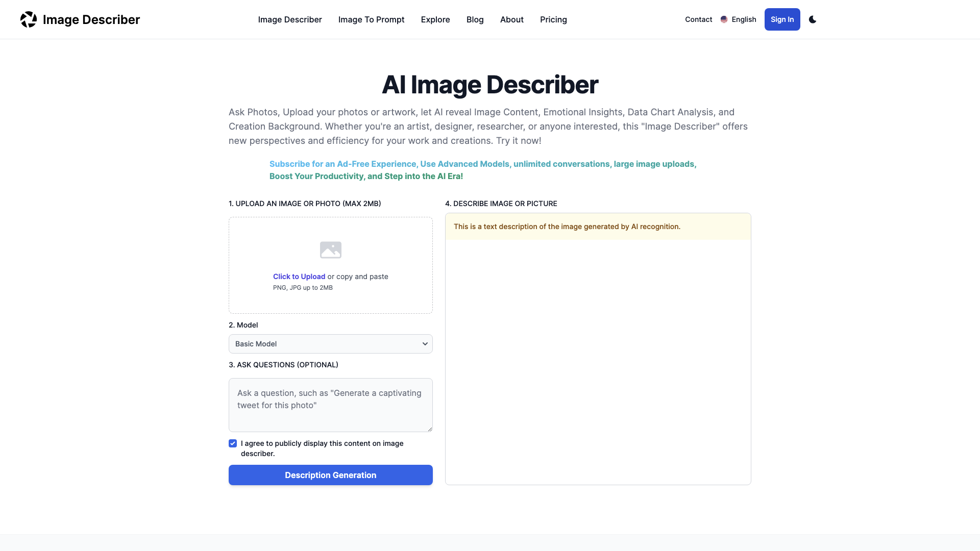The image size is (980, 551).
Task: Navigate to the Blog menu item
Action: pos(475,19)
